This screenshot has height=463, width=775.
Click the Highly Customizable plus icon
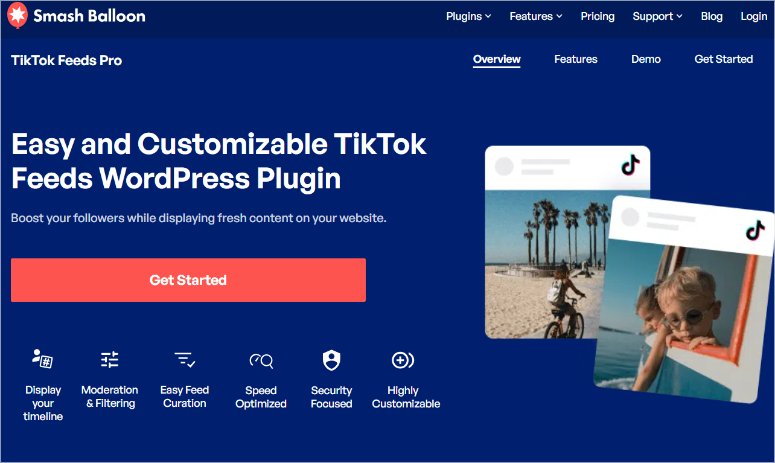coord(402,360)
